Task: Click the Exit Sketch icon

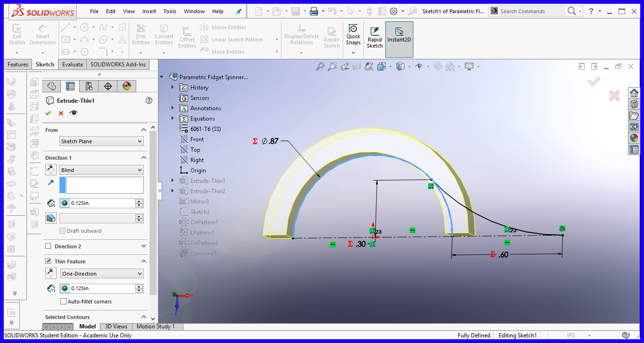Action: tap(17, 34)
